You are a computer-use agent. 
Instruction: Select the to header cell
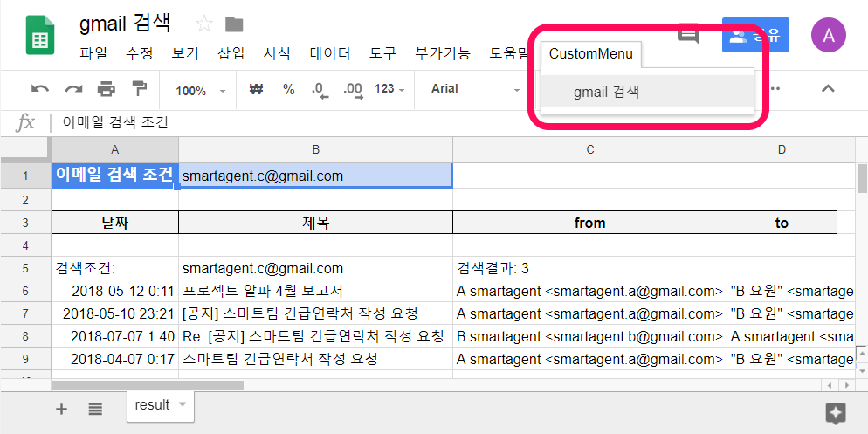[x=782, y=223]
